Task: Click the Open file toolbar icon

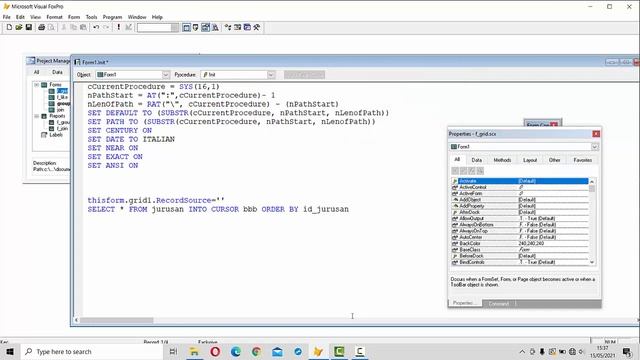Action: tap(19, 27)
